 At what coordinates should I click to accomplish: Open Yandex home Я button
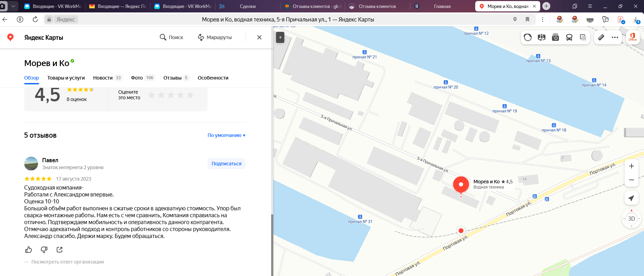[x=20, y=19]
